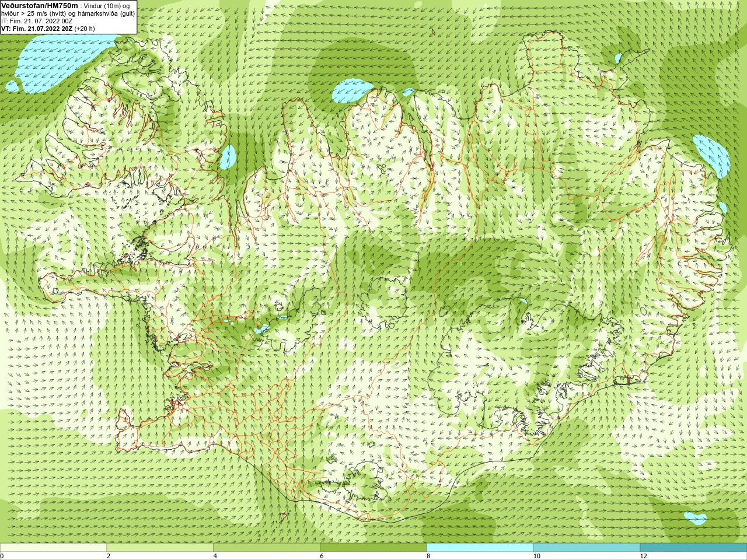Click the 8–10 light cyan scale segment
Image resolution: width=747 pixels, height=560 pixels.
[480, 548]
